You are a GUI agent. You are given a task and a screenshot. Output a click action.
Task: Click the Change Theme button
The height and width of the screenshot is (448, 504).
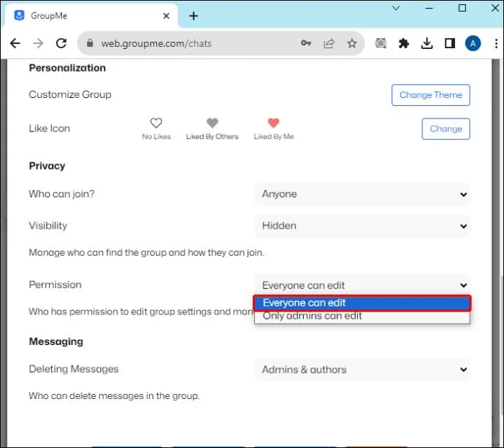tap(431, 95)
